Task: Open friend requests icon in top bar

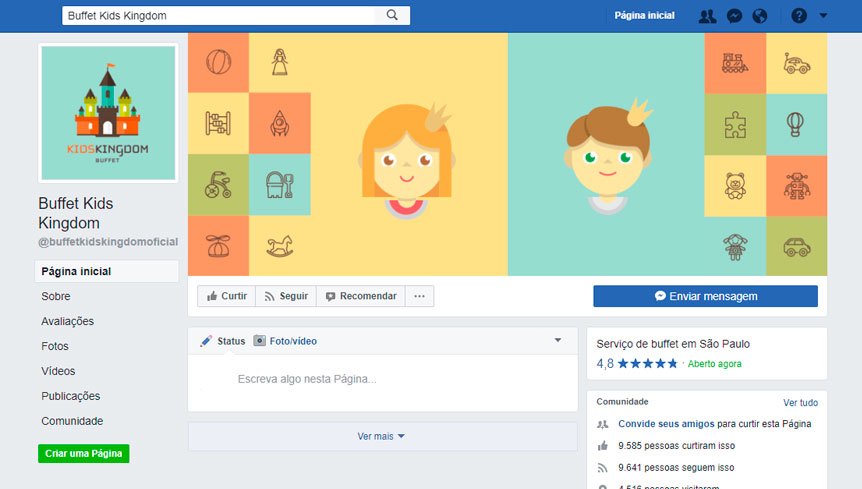Action: click(707, 16)
